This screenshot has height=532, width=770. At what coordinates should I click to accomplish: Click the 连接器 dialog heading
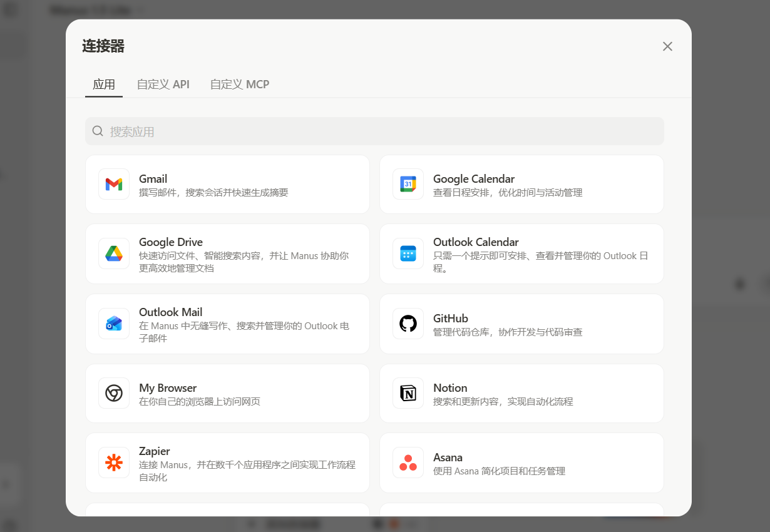pyautogui.click(x=103, y=46)
